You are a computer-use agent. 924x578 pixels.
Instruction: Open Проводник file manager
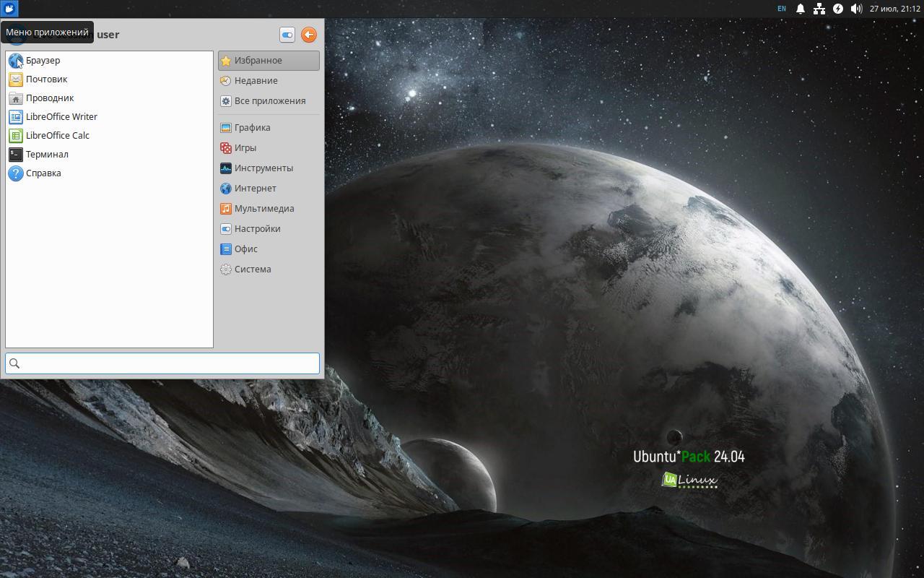pyautogui.click(x=109, y=98)
